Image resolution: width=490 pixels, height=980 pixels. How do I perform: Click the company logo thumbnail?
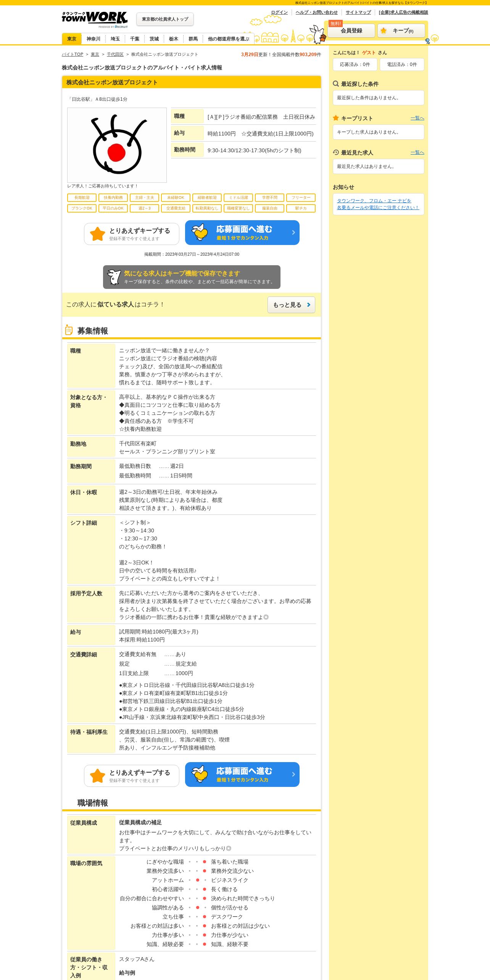click(x=117, y=145)
